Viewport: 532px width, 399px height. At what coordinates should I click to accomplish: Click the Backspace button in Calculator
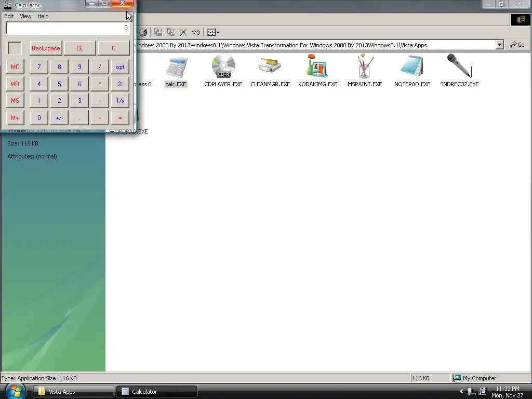[x=46, y=48]
